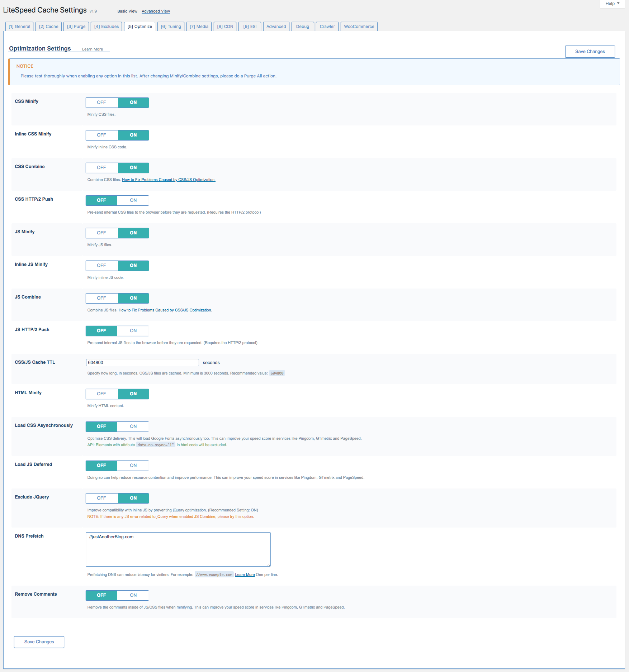Turn JS Combine off
The image size is (629, 672).
(101, 298)
